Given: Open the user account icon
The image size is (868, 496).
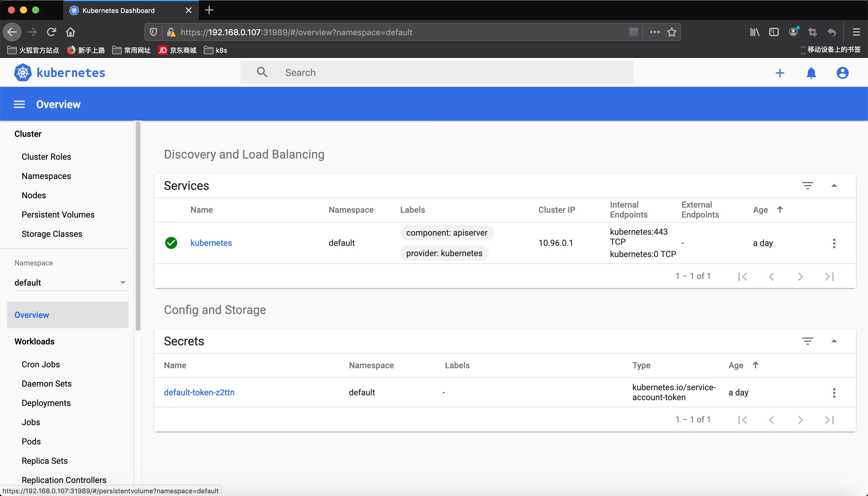Looking at the screenshot, I should [x=842, y=73].
